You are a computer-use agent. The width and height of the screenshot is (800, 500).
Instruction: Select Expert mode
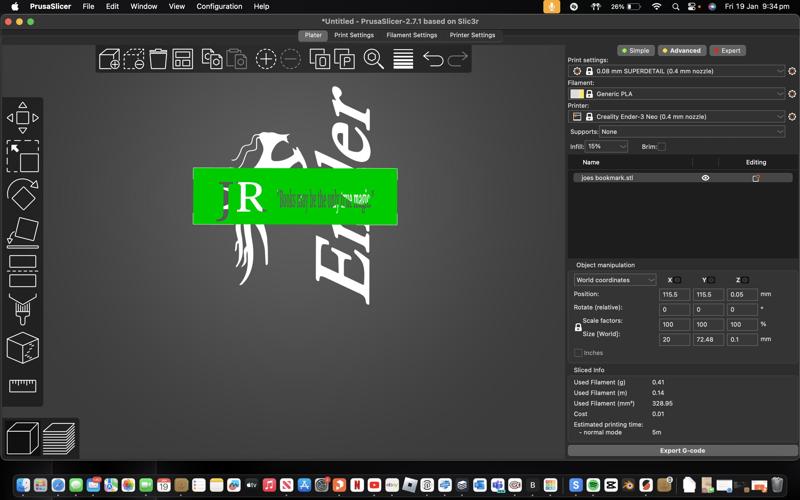pos(727,51)
